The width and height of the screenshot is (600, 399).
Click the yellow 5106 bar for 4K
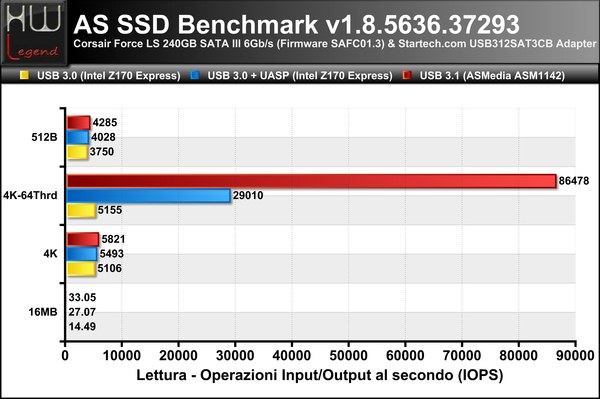[81, 269]
